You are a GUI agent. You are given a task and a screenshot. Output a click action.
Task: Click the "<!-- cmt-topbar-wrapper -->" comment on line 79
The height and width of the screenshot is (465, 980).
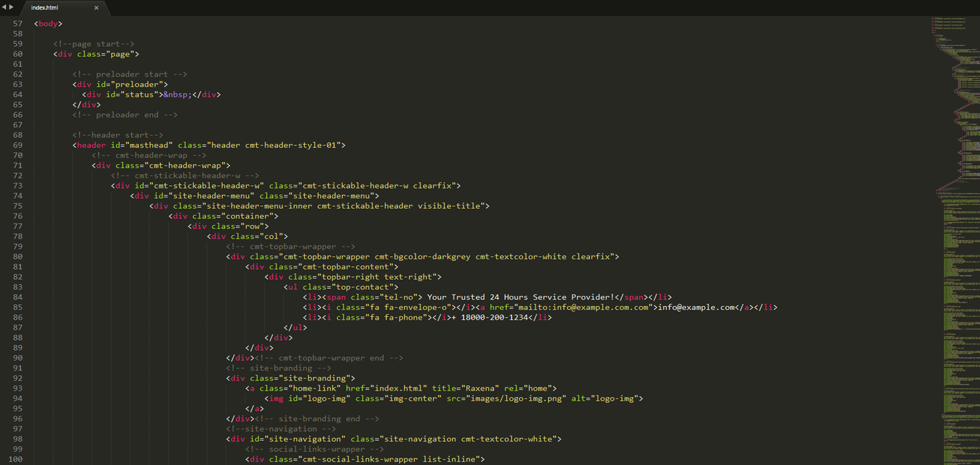click(291, 247)
